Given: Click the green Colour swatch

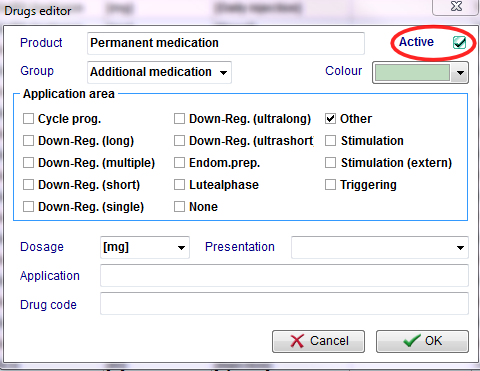Looking at the screenshot, I should (412, 72).
